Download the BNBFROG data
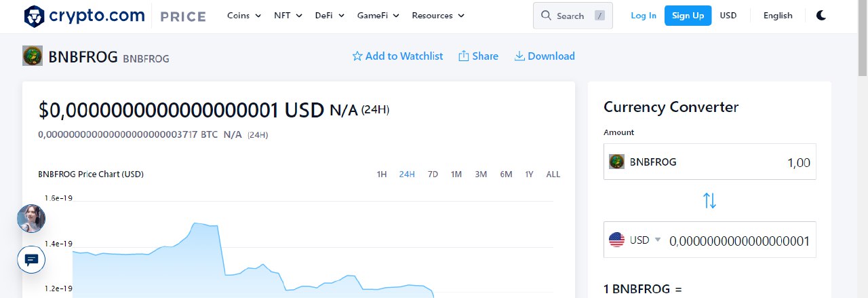Viewport: 868px width, 298px height. coord(545,56)
